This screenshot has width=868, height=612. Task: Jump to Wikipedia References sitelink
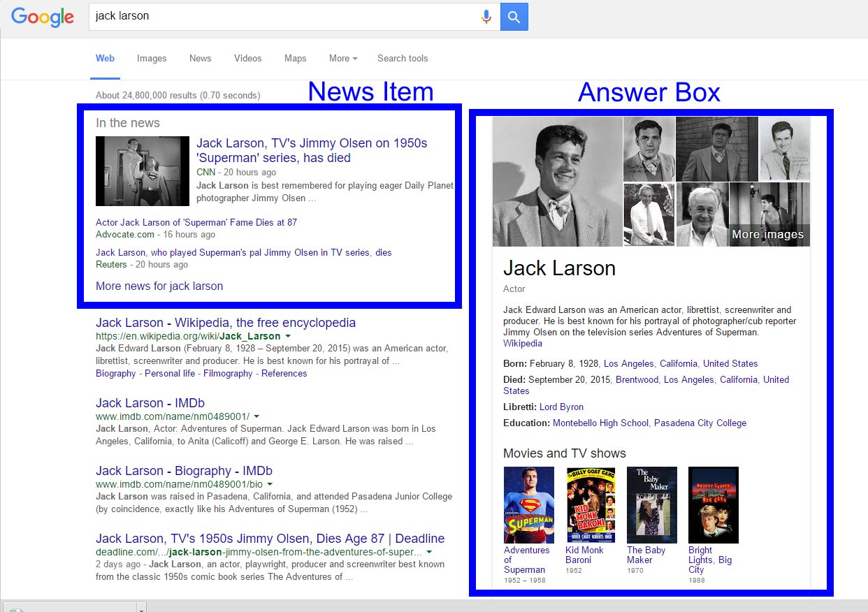(284, 373)
